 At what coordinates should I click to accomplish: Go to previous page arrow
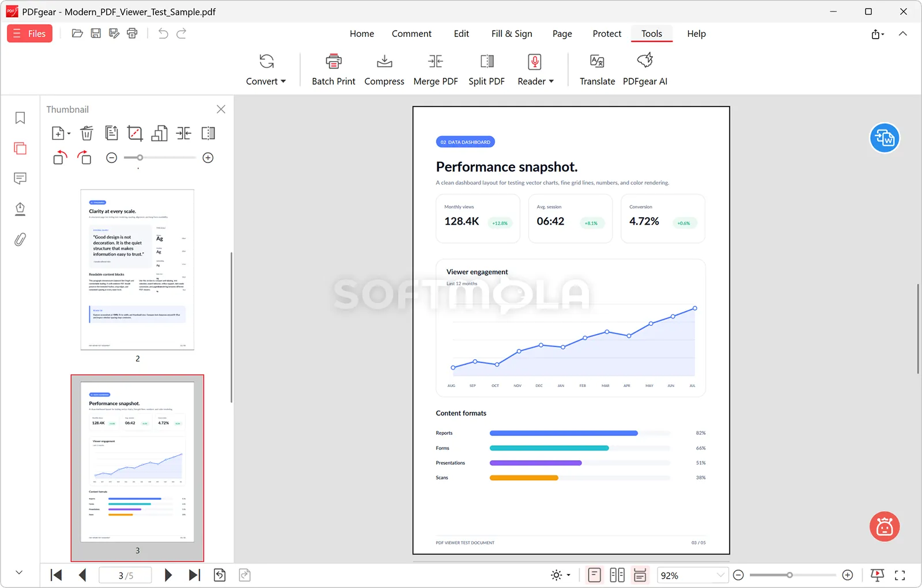click(82, 575)
